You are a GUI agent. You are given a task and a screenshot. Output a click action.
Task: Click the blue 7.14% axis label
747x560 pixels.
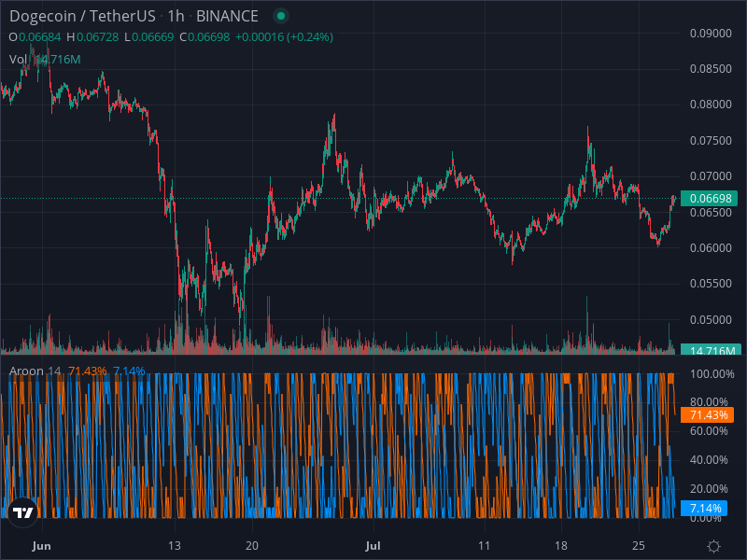point(705,508)
